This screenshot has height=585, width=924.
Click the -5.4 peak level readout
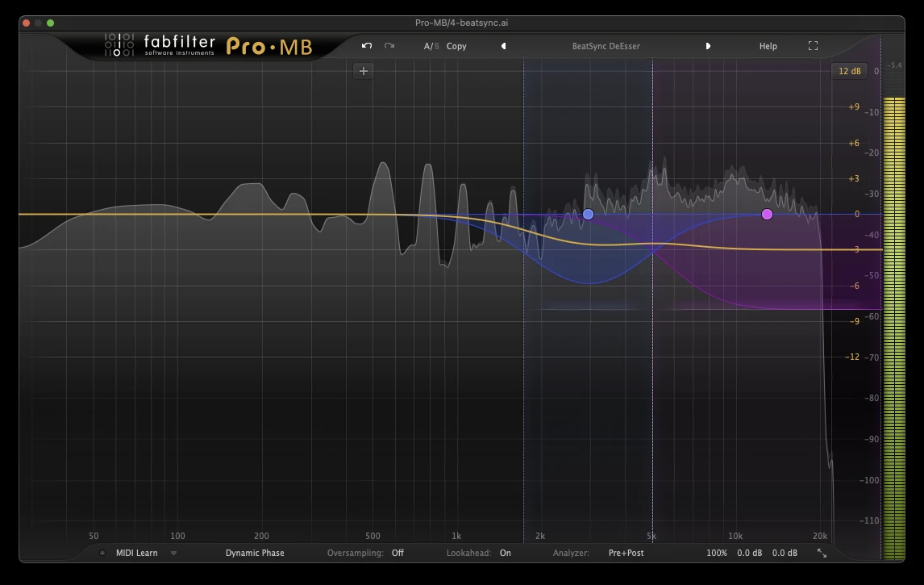894,65
